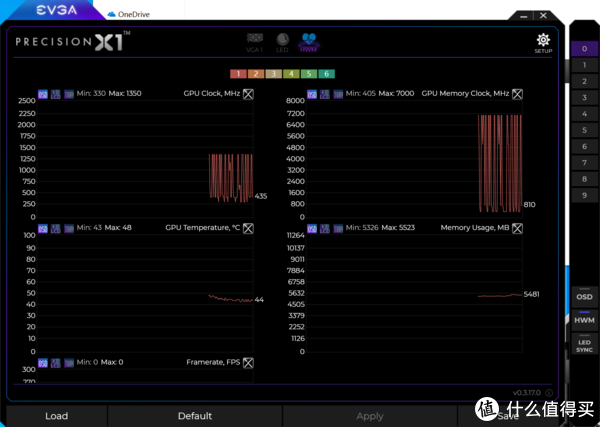Click GPU Temperature current value 44

click(259, 300)
